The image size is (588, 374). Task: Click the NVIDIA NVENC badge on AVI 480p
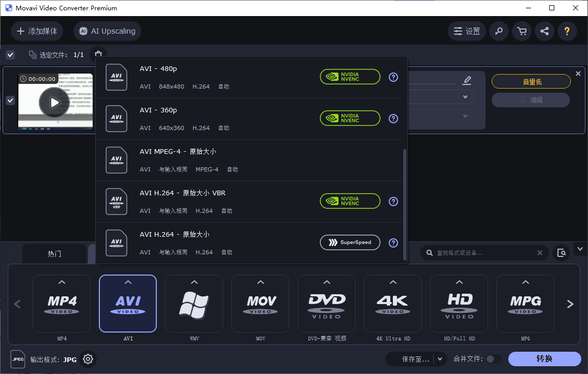pyautogui.click(x=350, y=77)
